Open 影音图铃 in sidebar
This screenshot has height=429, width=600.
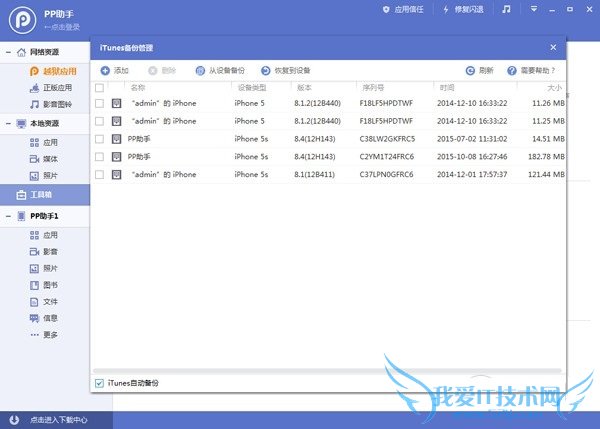51,104
